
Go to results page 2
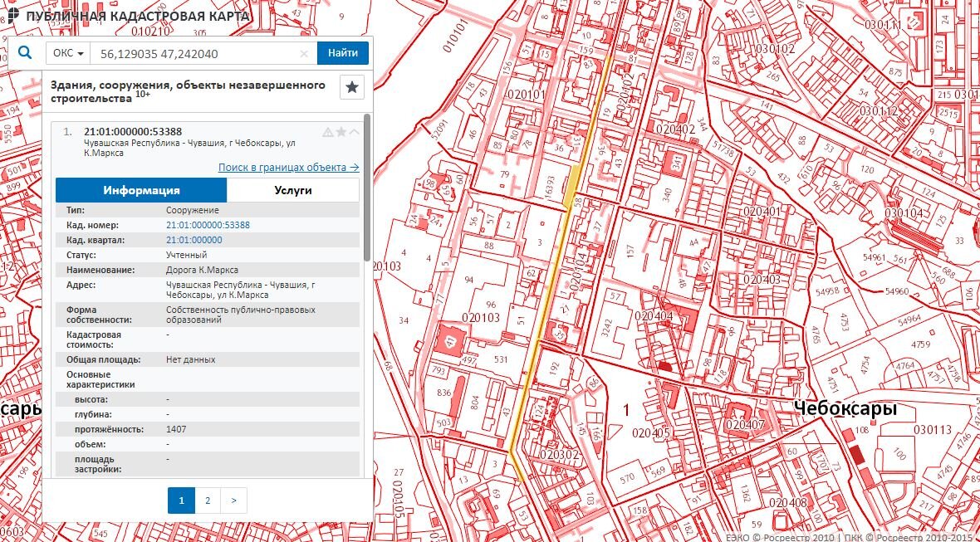point(208,500)
